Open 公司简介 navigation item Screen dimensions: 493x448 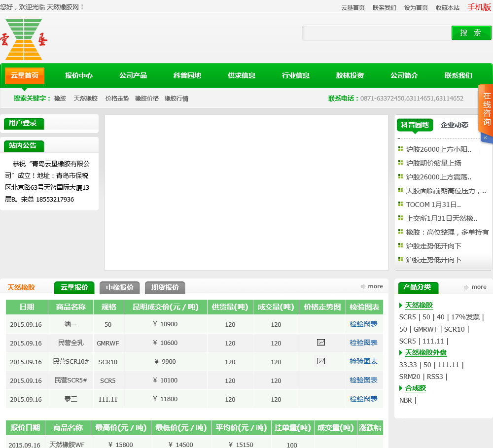click(x=404, y=75)
